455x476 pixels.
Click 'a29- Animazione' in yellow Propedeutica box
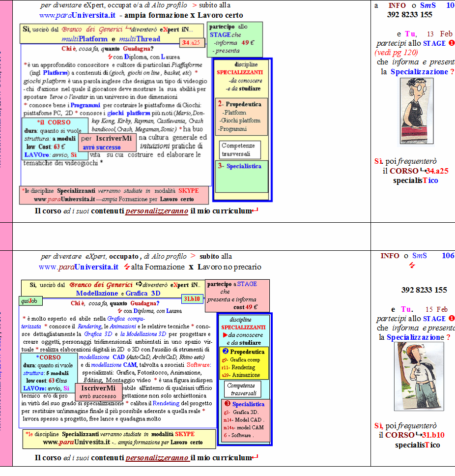click(241, 375)
